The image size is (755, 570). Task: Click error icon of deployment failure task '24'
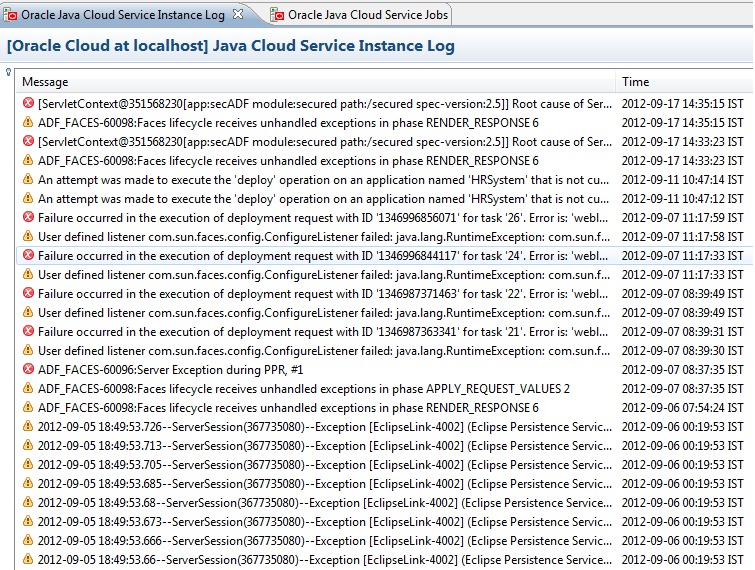[28, 255]
